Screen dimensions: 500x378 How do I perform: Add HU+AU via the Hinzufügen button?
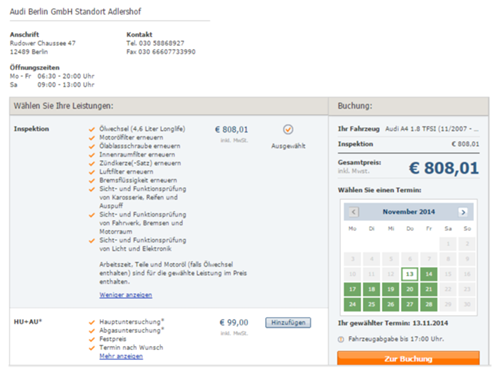tap(288, 323)
